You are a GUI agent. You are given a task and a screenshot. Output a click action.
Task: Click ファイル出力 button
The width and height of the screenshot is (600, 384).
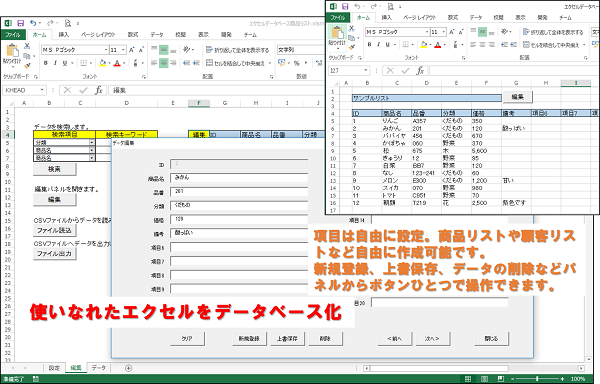pos(54,254)
